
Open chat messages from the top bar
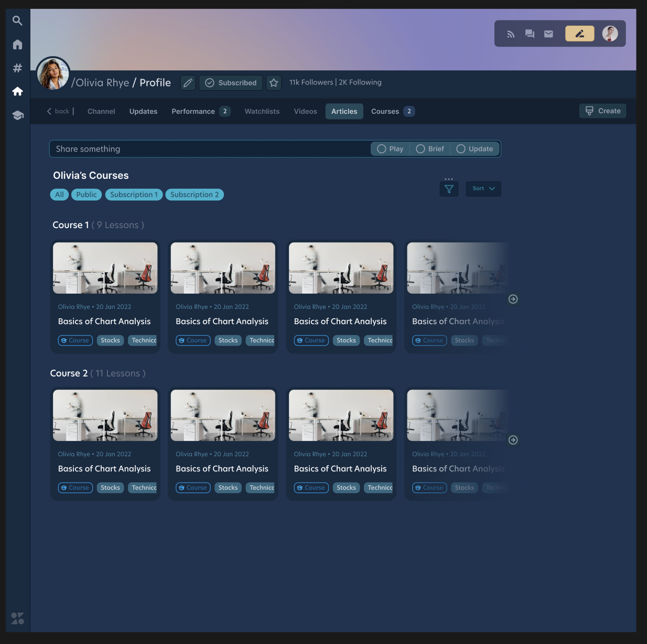point(530,34)
